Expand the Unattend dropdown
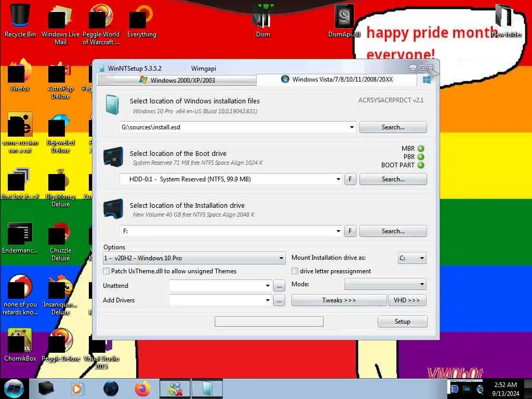532x399 pixels. 268,286
